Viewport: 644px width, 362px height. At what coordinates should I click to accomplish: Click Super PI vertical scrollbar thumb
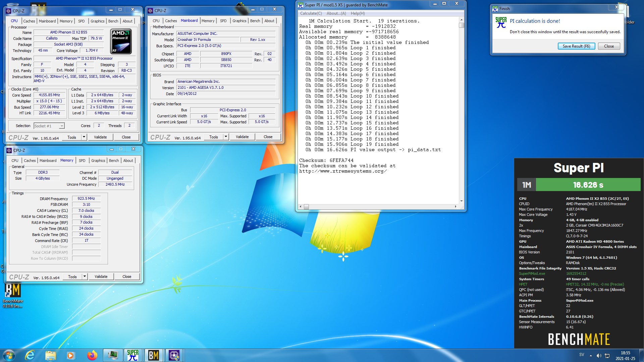click(x=462, y=25)
